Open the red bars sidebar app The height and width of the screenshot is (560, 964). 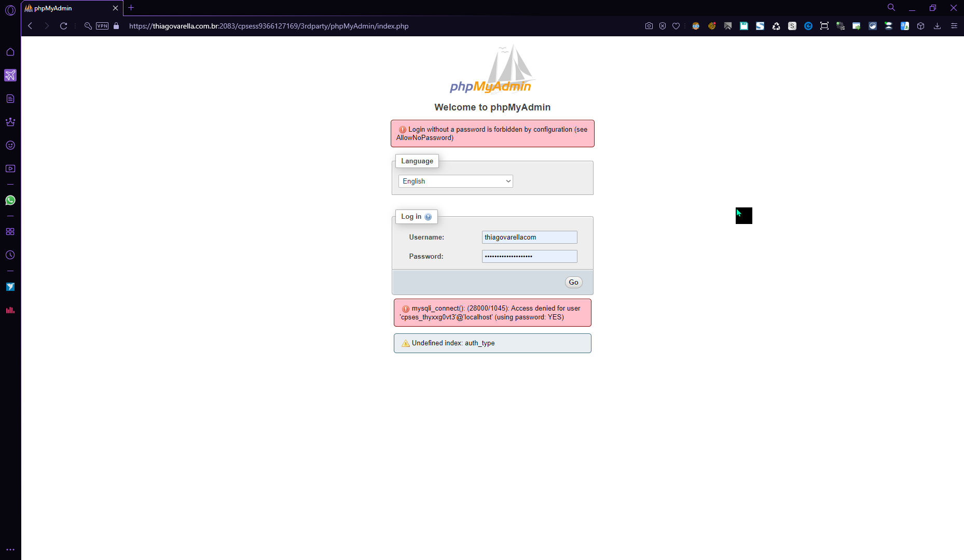[10, 310]
